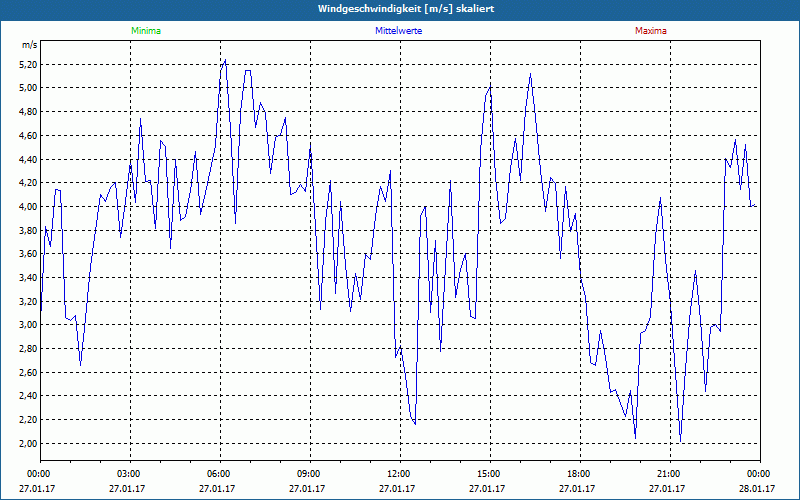Click the 28.01.17 date label

tap(757, 489)
